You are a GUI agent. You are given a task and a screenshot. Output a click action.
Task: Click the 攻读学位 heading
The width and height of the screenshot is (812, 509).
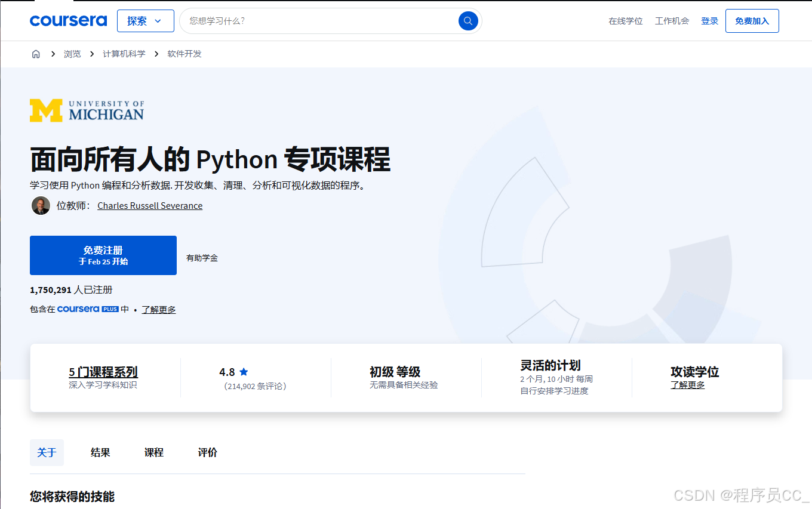(695, 372)
